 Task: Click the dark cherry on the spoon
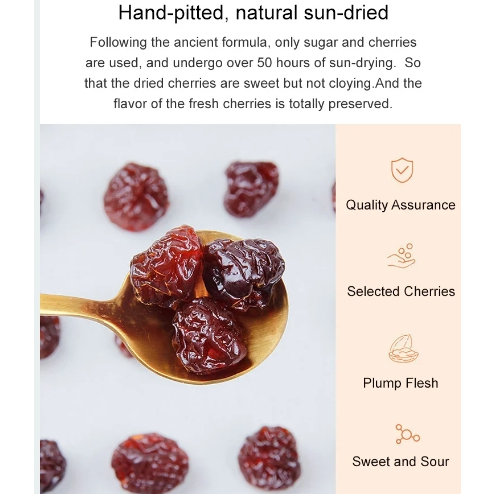244,274
